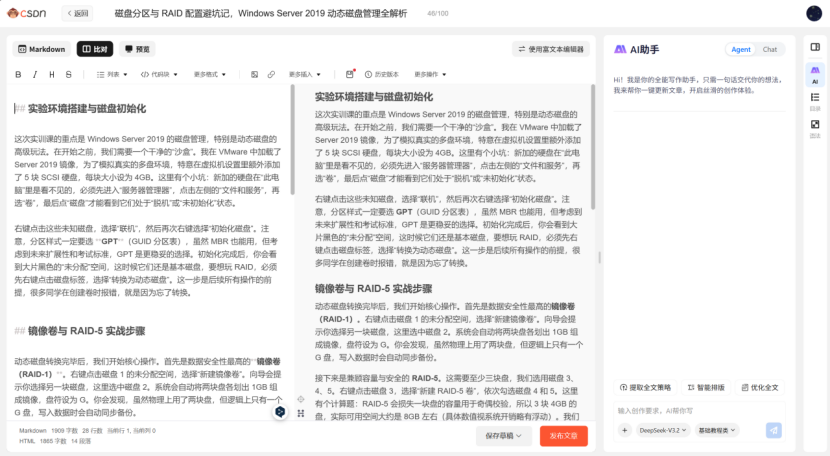
Task: Apply bold formatting
Action: (18, 75)
